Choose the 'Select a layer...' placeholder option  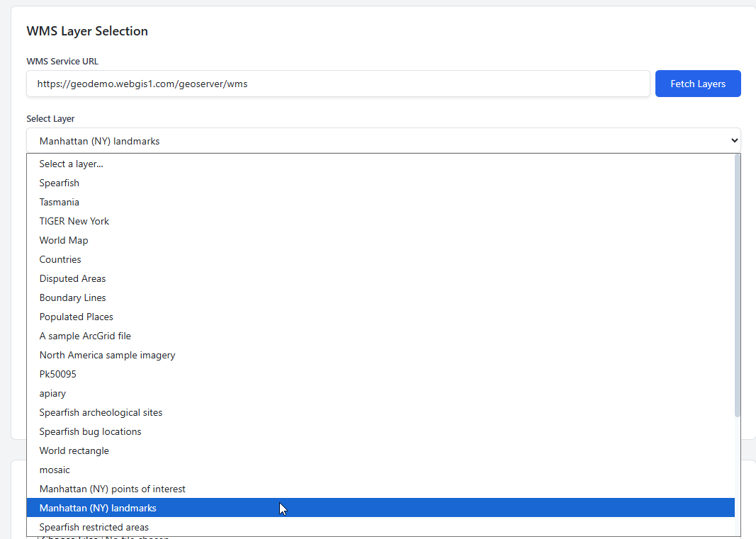pos(71,164)
